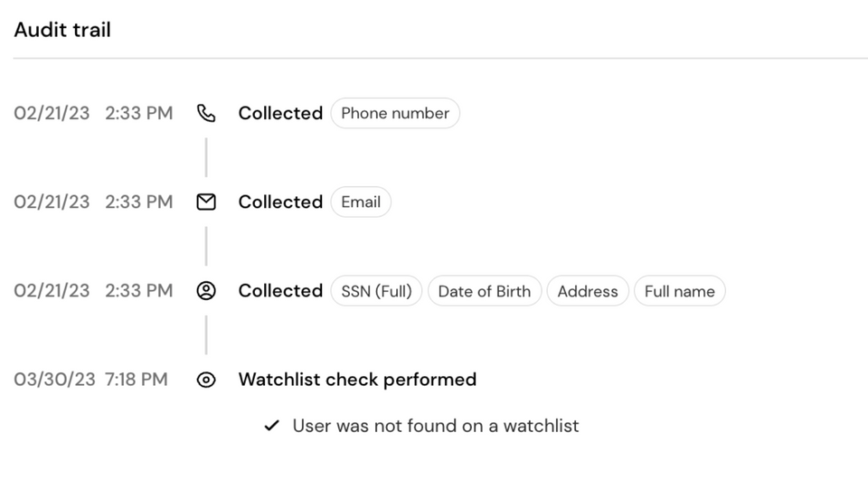868x498 pixels.
Task: Open the Date of Birth tag
Action: coord(485,291)
